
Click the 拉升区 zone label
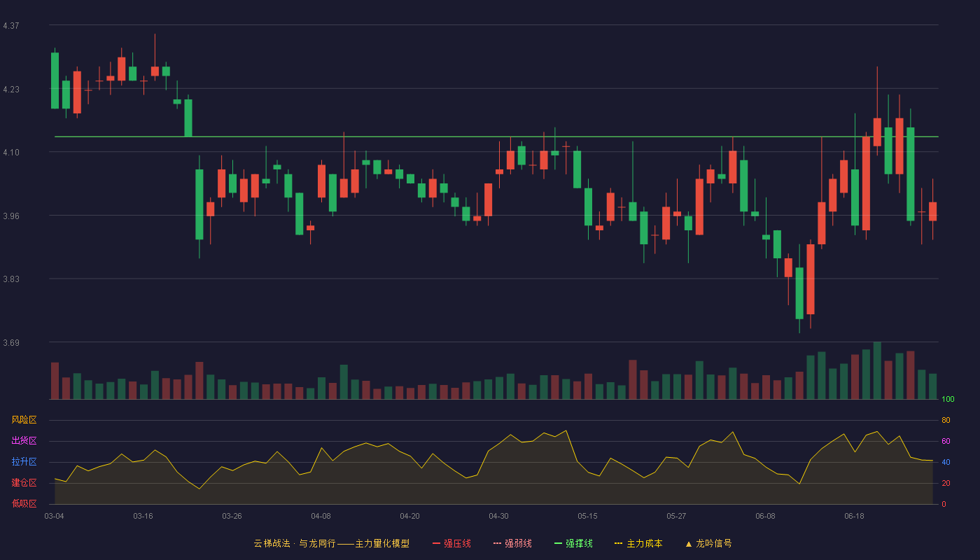[24, 462]
